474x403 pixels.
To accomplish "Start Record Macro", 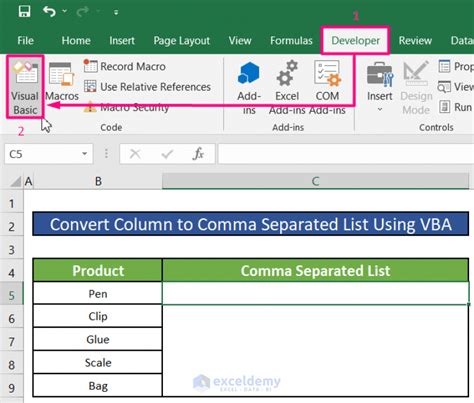I will tap(125, 66).
